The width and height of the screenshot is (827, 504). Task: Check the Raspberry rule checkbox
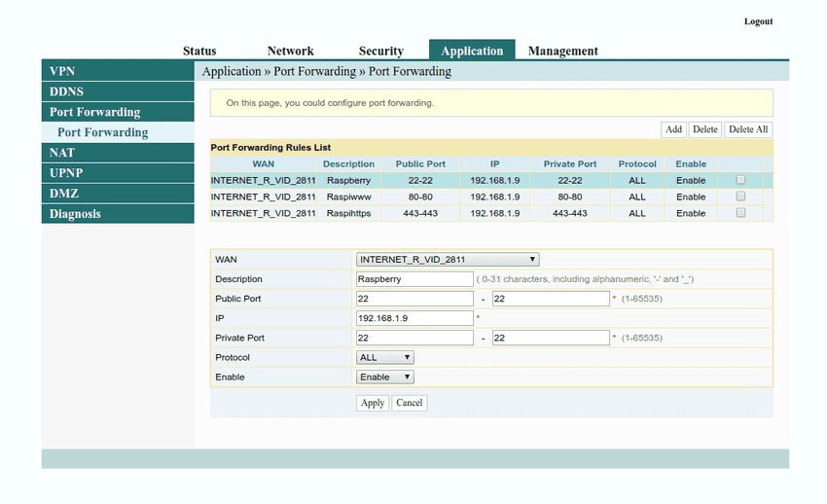tap(740, 180)
